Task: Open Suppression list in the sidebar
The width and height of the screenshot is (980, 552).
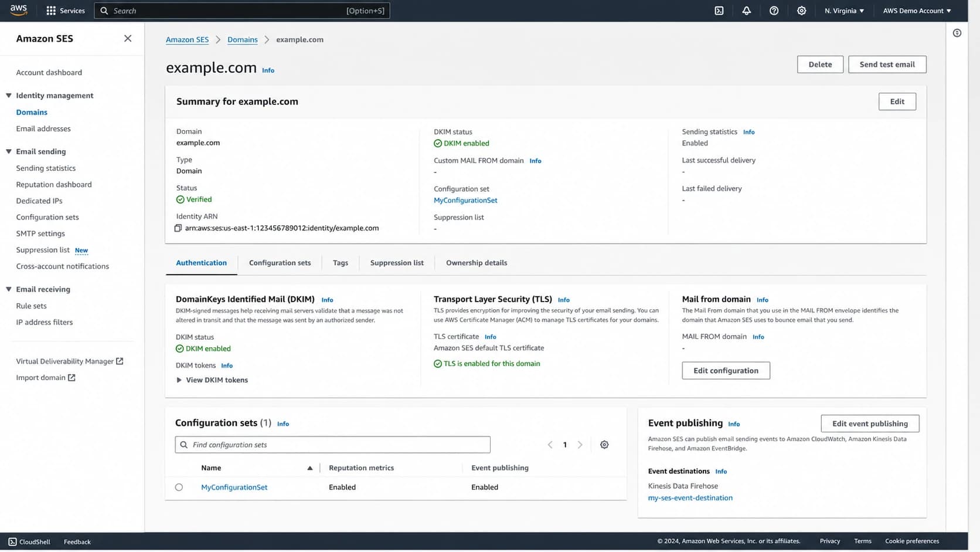Action: tap(43, 250)
